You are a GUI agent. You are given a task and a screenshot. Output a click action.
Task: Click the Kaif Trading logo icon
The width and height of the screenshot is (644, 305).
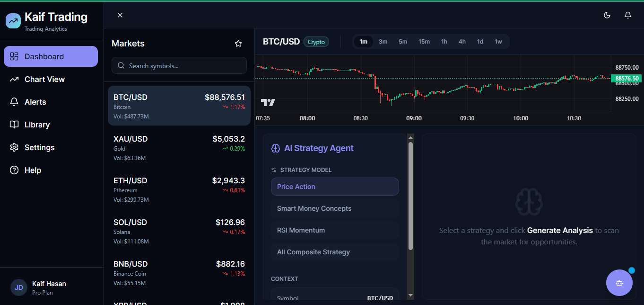point(13,21)
